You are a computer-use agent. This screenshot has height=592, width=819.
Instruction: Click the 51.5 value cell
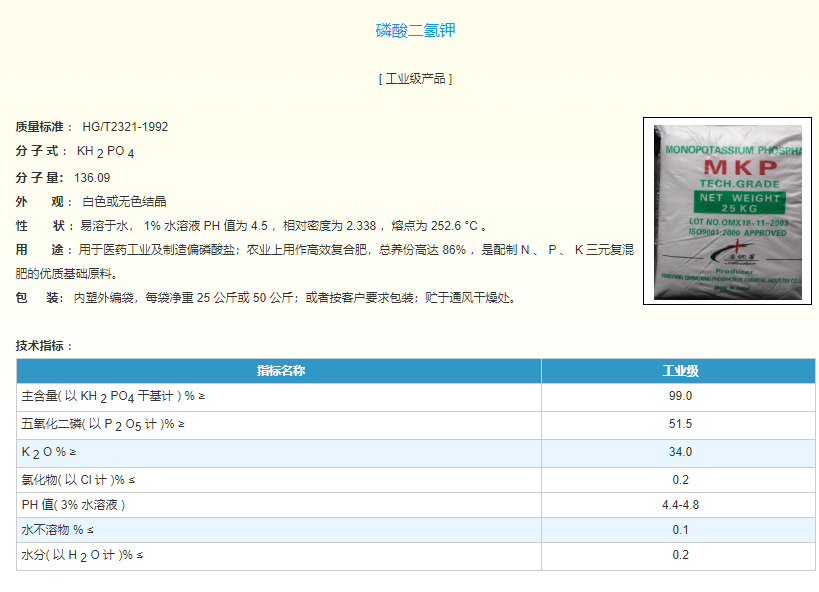point(680,424)
